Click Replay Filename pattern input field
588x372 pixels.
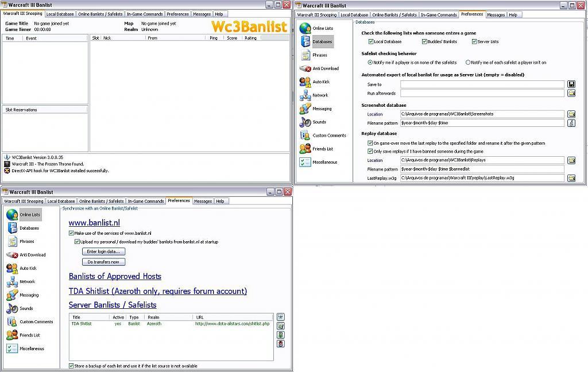[482, 169]
